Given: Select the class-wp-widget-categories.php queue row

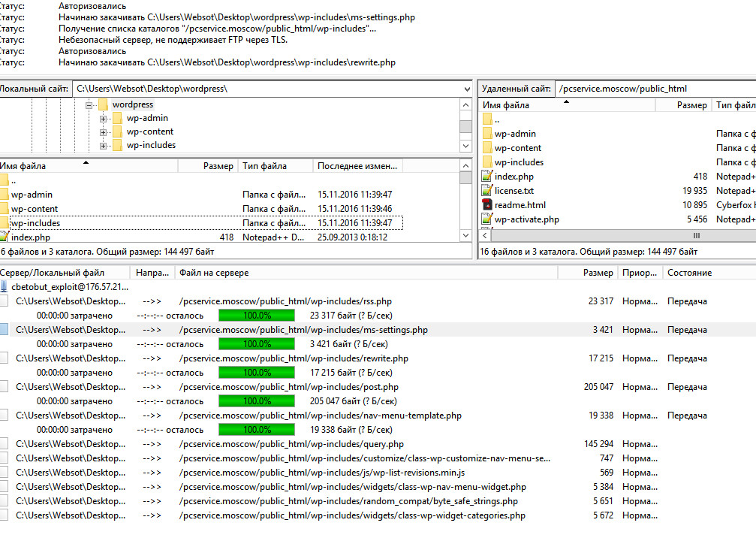Looking at the screenshot, I should pyautogui.click(x=378, y=515).
